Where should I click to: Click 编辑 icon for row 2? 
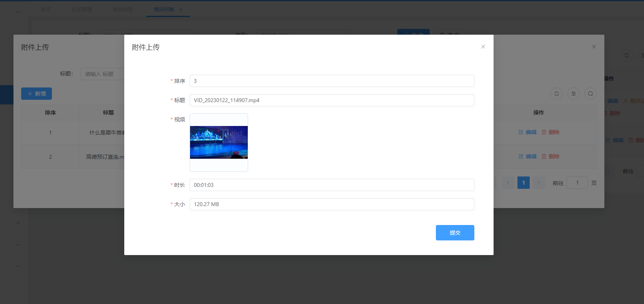coord(521,156)
